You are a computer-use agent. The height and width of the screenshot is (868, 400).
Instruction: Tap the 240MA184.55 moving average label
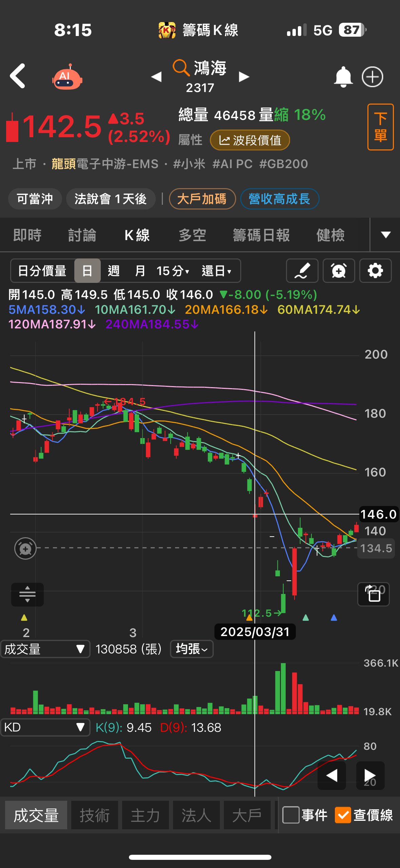pos(152,324)
